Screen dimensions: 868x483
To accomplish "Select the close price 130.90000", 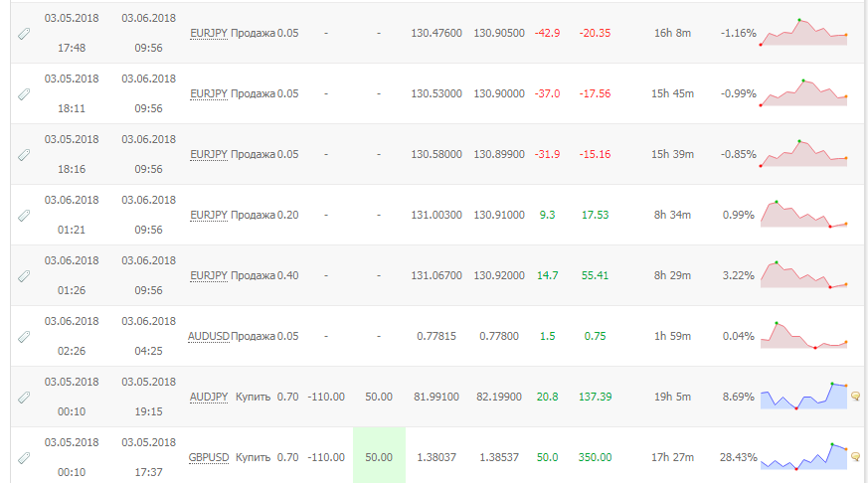I will (x=499, y=94).
